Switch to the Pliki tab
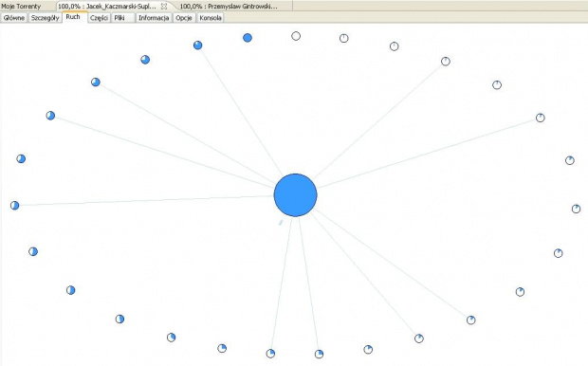Image resolution: width=588 pixels, height=366 pixels. tap(119, 18)
